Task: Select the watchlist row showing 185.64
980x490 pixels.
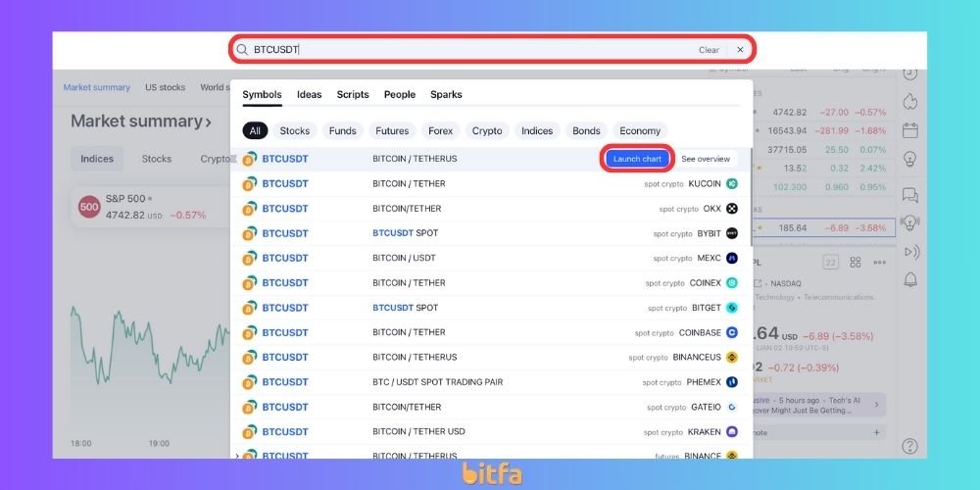Action: (822, 228)
